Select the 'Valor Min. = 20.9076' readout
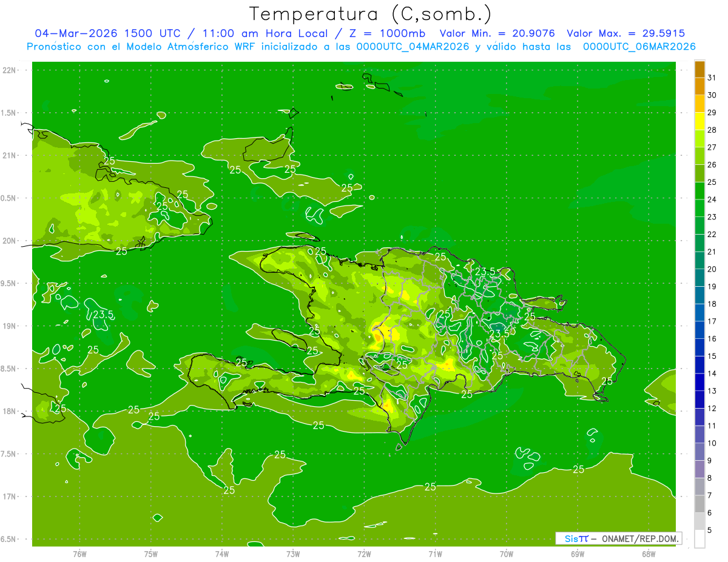The width and height of the screenshot is (728, 562). (497, 33)
